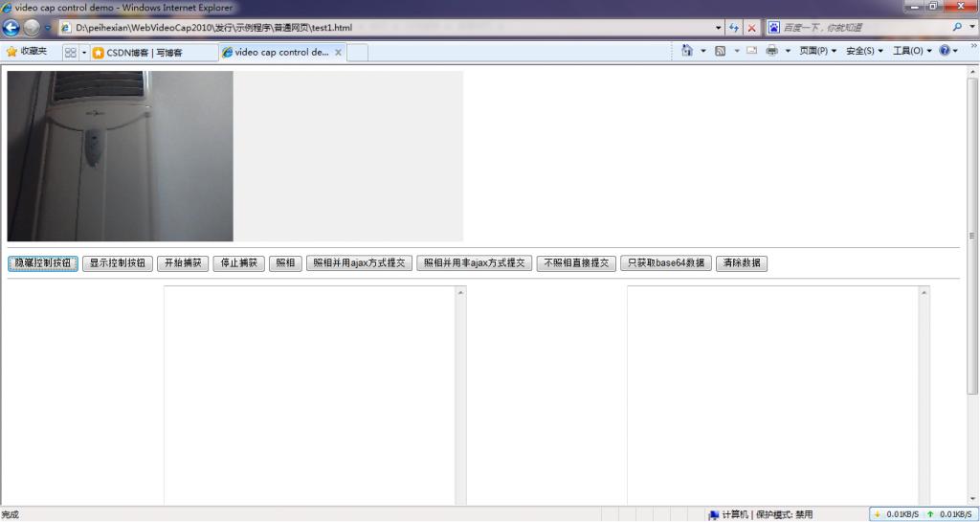Click the 照相 button
The height and width of the screenshot is (522, 980).
[x=285, y=263]
